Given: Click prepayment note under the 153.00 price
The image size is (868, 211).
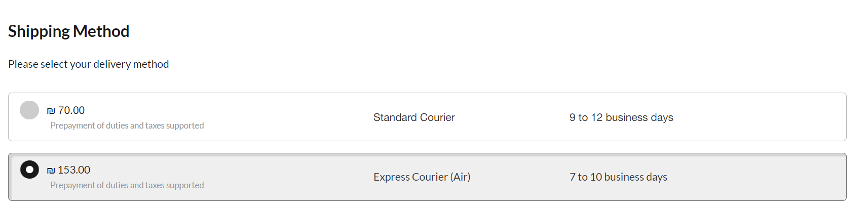Looking at the screenshot, I should pos(127,185).
